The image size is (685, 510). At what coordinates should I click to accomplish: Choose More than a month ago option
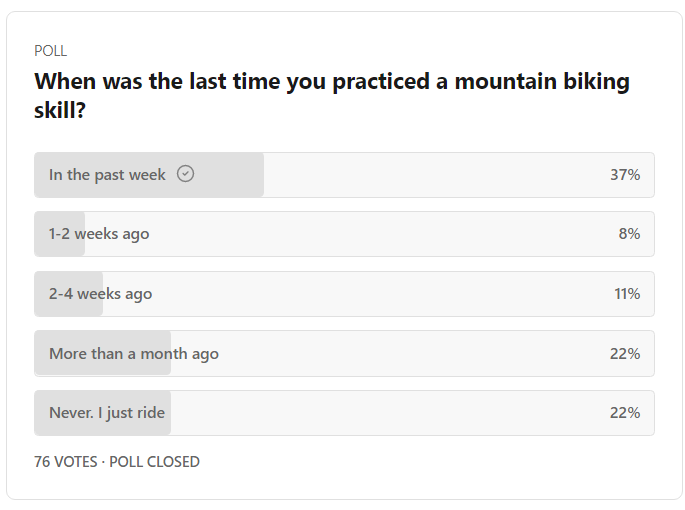pos(344,353)
